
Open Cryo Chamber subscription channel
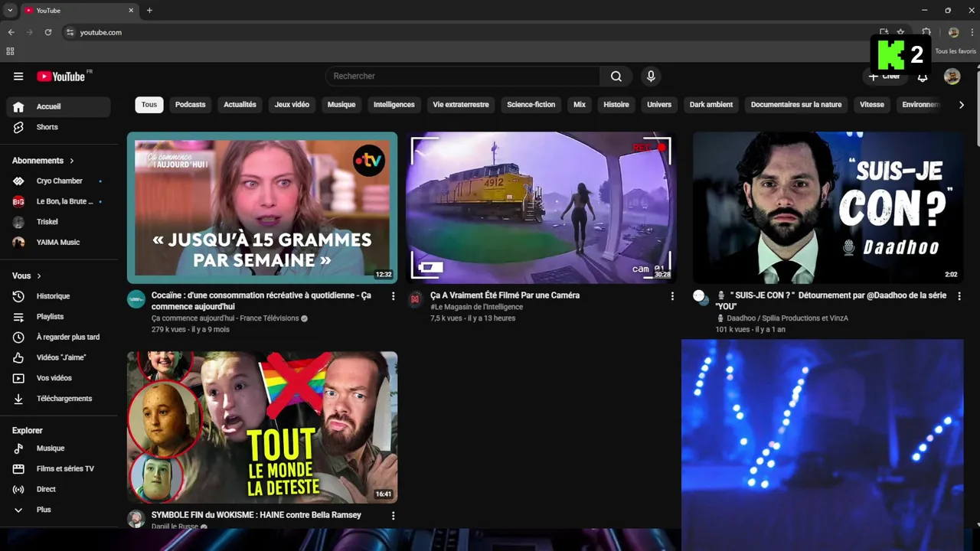coord(58,181)
